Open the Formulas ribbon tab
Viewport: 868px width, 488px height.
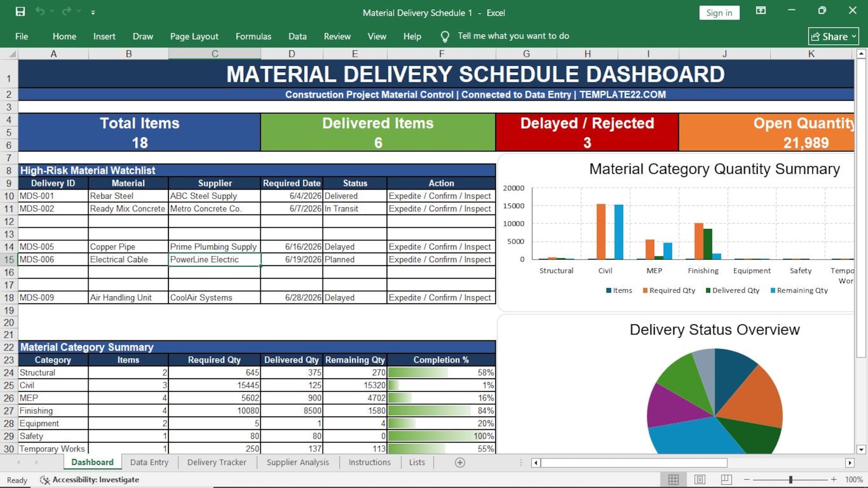tap(253, 36)
